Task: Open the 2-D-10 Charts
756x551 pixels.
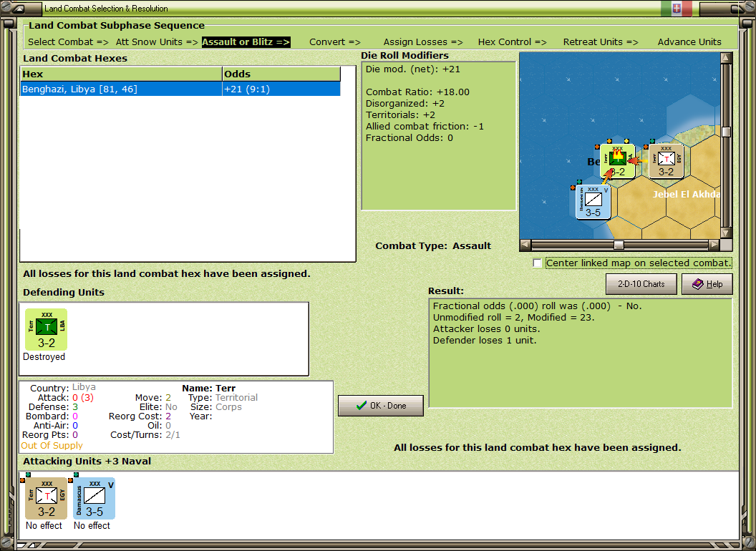Action: [x=641, y=284]
